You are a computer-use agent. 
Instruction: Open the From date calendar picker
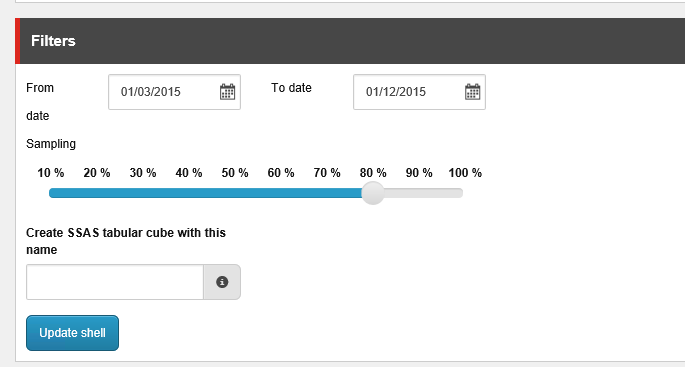[227, 92]
